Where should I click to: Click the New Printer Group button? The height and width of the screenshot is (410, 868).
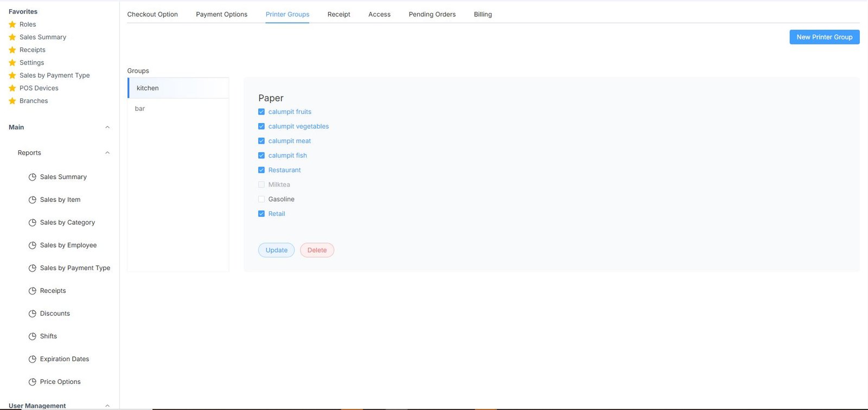point(824,37)
